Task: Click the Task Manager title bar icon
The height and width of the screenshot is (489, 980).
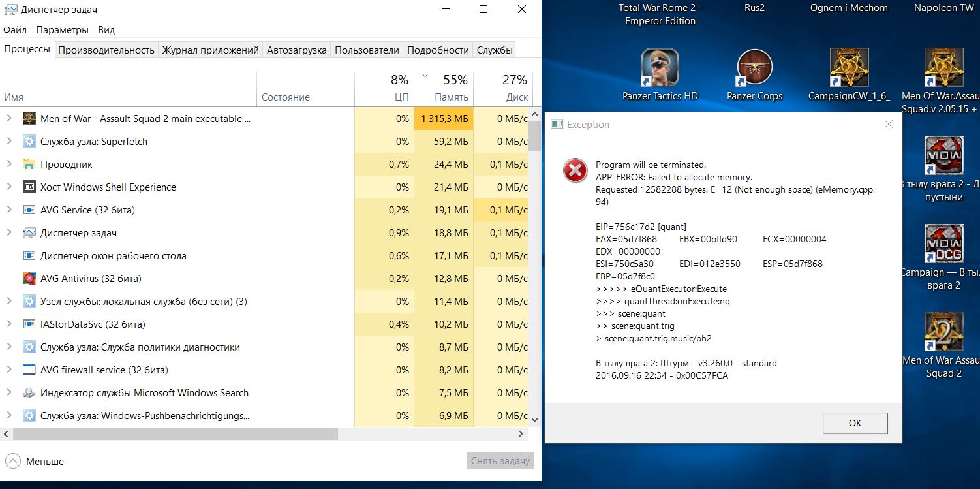Action: coord(10,10)
